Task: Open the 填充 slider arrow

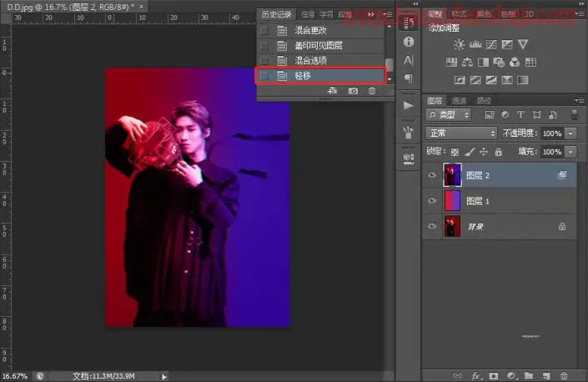Action: [570, 152]
